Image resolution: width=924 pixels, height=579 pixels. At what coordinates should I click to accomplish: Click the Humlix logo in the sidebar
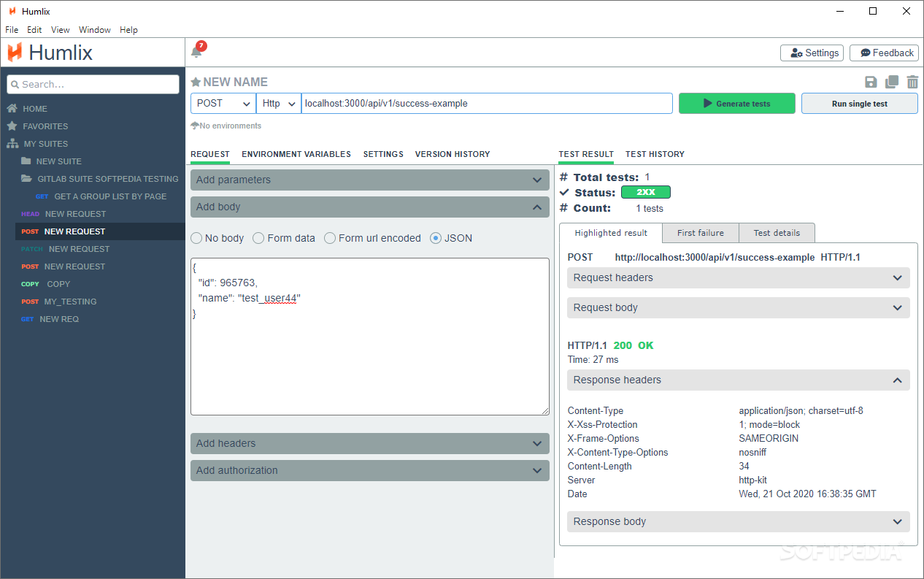pos(50,53)
